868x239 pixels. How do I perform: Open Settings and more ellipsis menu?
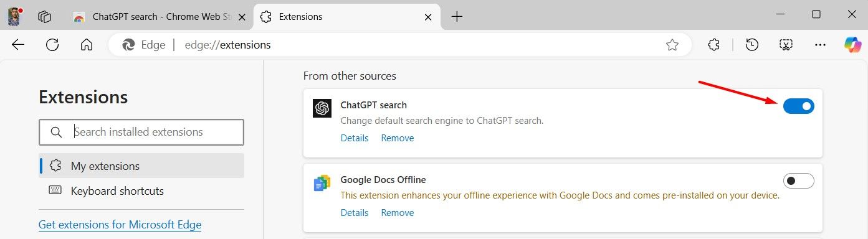820,45
